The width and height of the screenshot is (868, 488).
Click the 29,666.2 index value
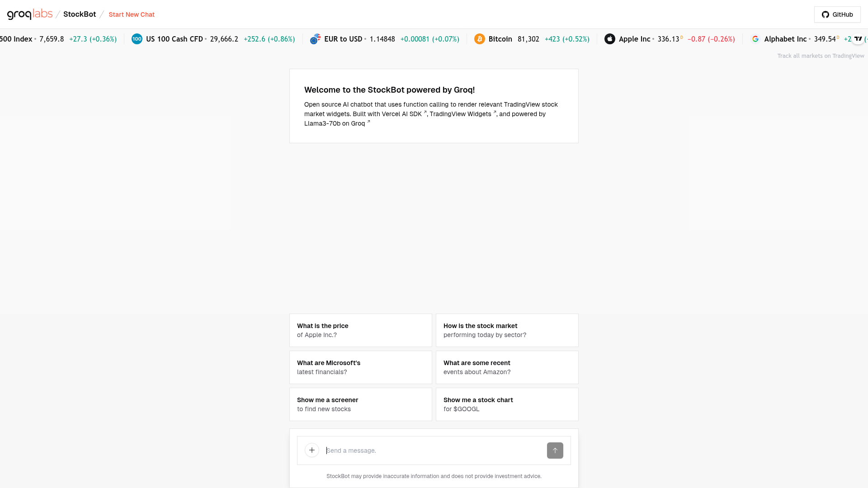click(x=224, y=39)
